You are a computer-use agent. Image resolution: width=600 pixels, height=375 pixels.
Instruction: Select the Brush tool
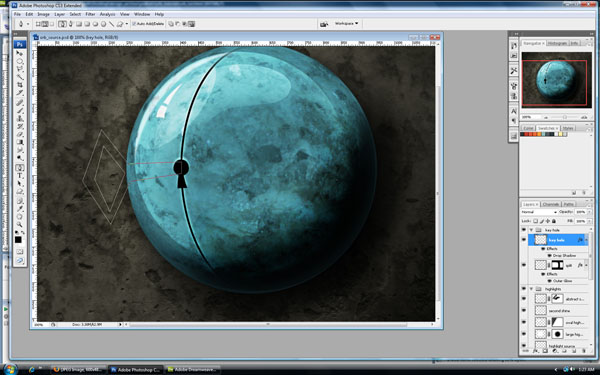20,111
